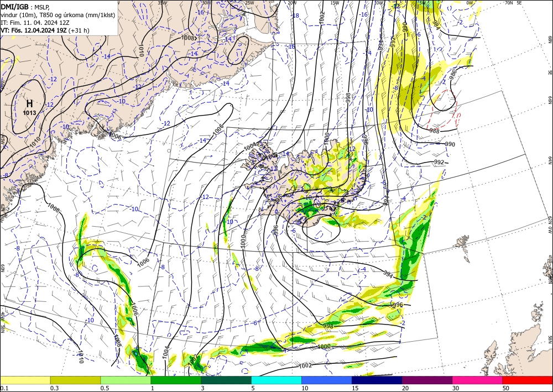Viewport: 553px width, 392px height.
Task: Click the '0.1' legend scale value
Action: 4,388
